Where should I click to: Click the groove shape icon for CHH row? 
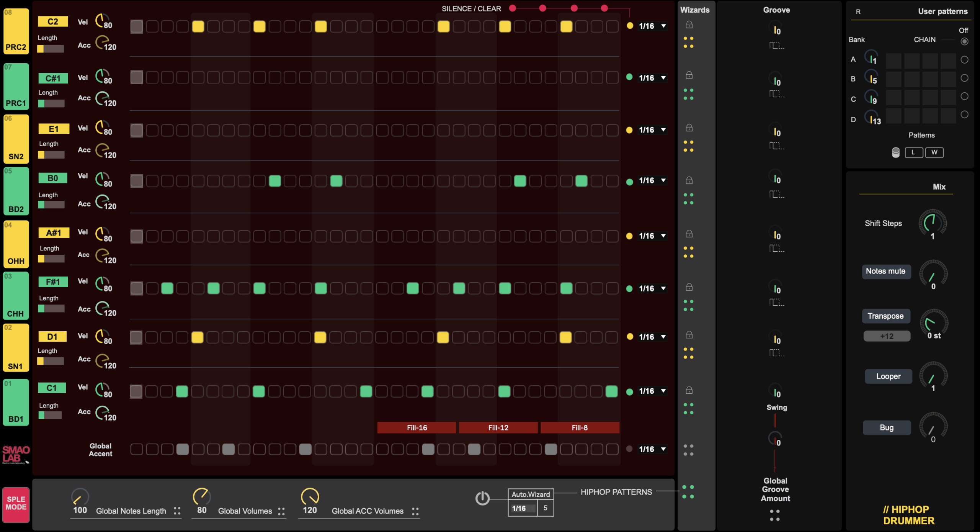tap(777, 303)
